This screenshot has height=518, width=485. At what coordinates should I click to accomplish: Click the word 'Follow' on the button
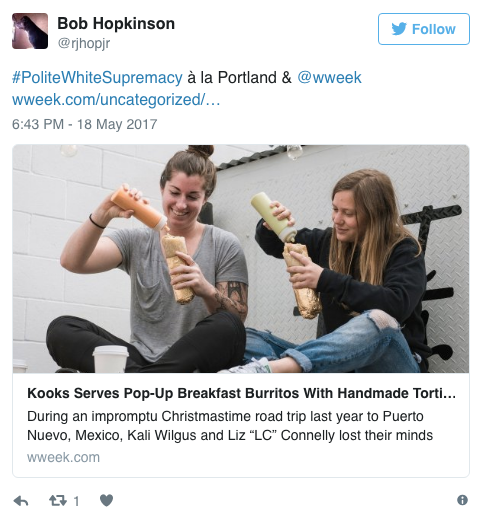(x=434, y=29)
